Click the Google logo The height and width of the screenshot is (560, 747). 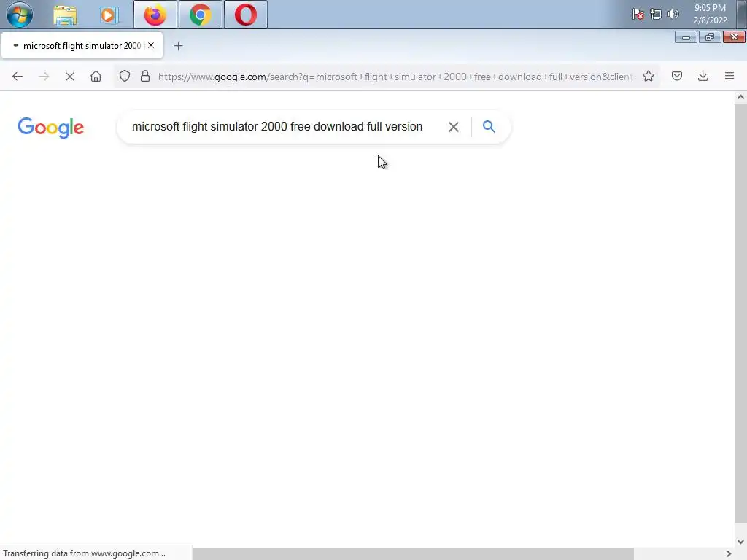point(50,127)
